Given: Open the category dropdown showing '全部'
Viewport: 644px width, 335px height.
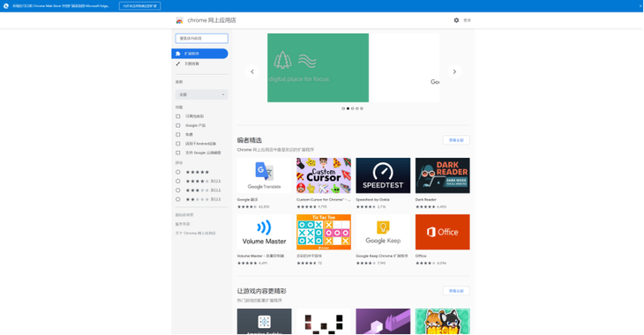Looking at the screenshot, I should click(202, 95).
